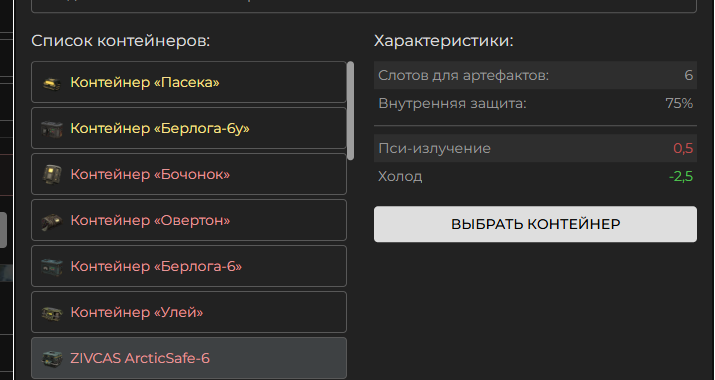The width and height of the screenshot is (715, 380).
Task: Choose Контейнер «Бочонок» entry
Action: coord(189,174)
